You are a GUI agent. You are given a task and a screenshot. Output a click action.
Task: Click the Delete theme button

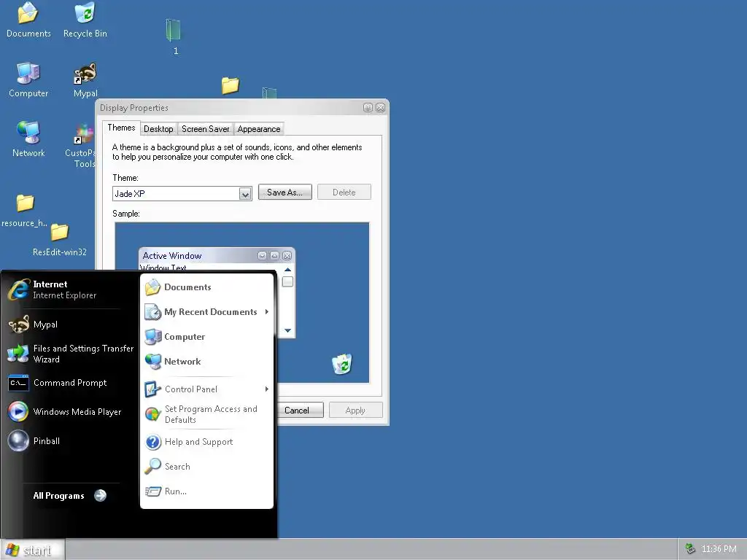tap(344, 192)
